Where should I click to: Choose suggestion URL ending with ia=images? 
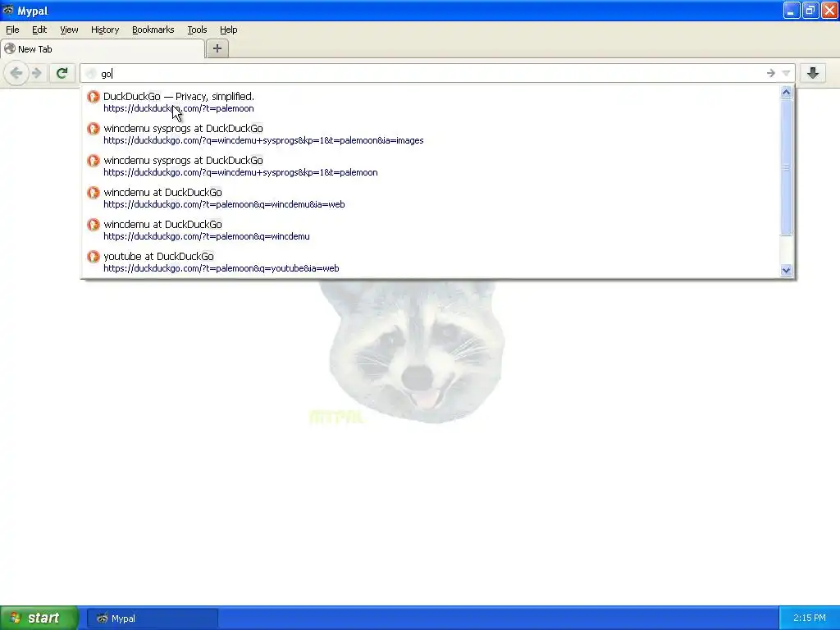point(431,135)
